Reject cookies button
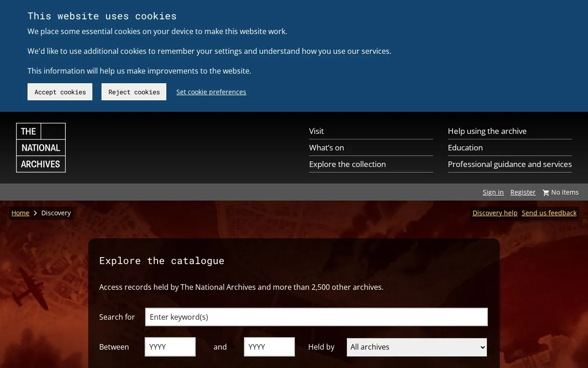 click(134, 92)
